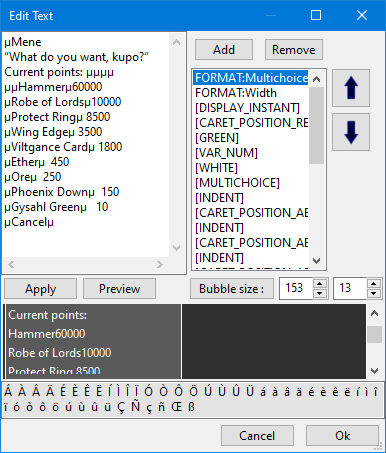Decrease bubble width value 153
This screenshot has width=386, height=453.
tap(320, 293)
